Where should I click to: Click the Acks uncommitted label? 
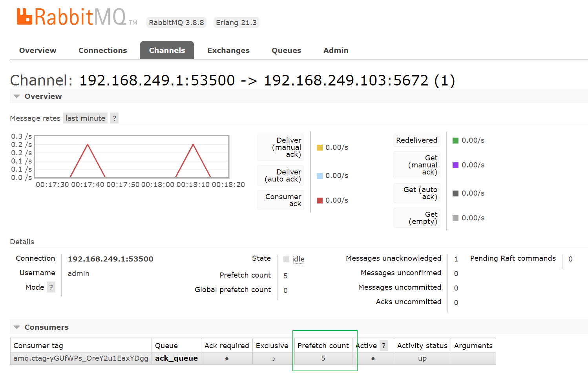[x=409, y=302]
